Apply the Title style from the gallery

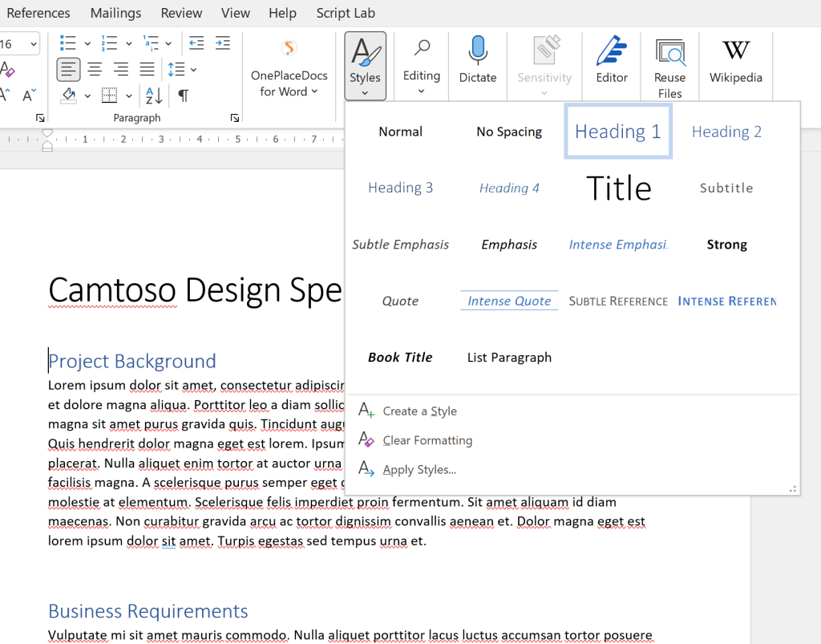(618, 188)
